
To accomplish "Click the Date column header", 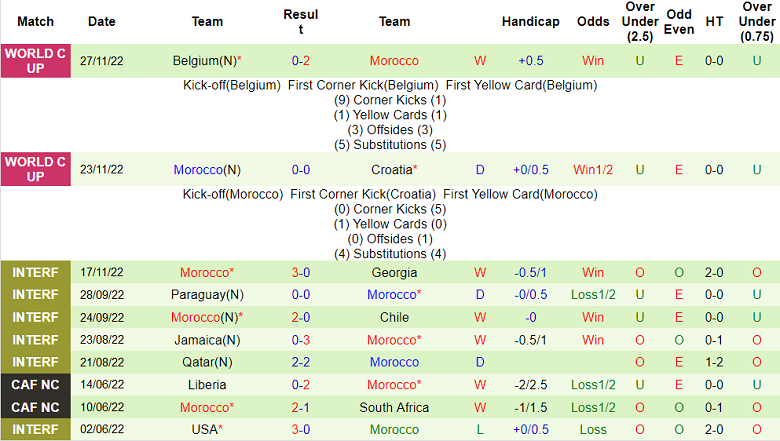I will (x=101, y=21).
